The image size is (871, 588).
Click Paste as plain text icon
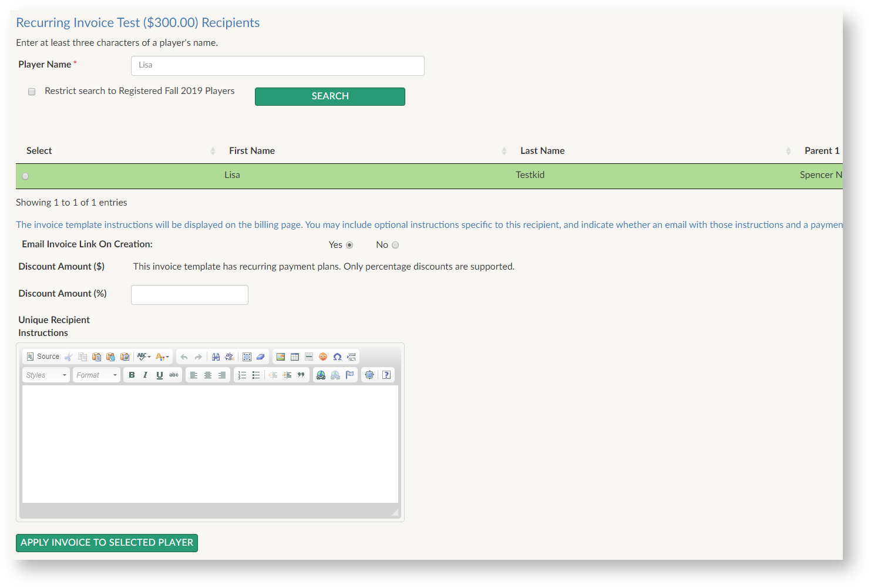[111, 357]
